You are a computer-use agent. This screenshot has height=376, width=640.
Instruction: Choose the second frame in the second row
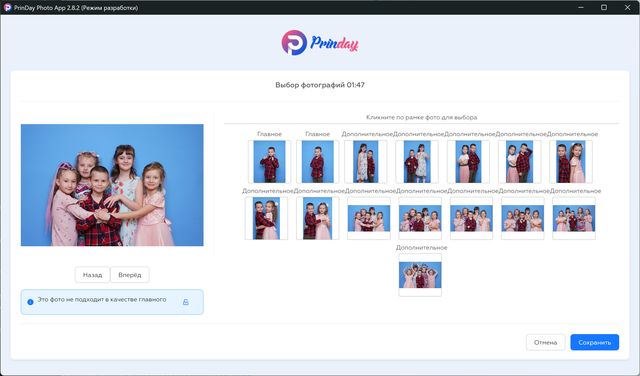tap(318, 218)
